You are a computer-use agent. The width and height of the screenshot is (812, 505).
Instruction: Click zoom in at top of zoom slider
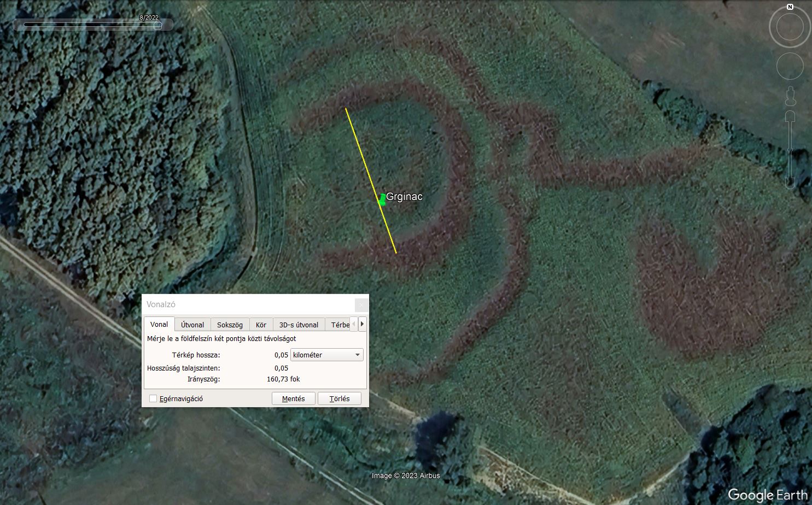(790, 116)
